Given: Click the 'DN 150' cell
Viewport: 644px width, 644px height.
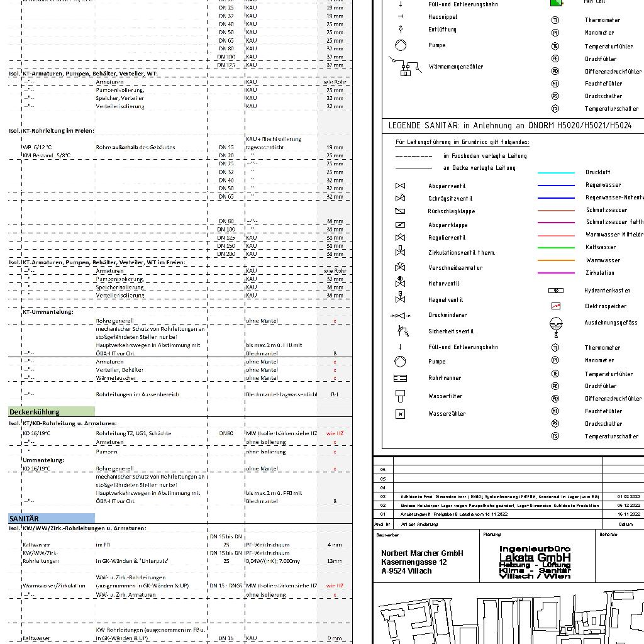Looking at the screenshot, I should click(226, 246).
